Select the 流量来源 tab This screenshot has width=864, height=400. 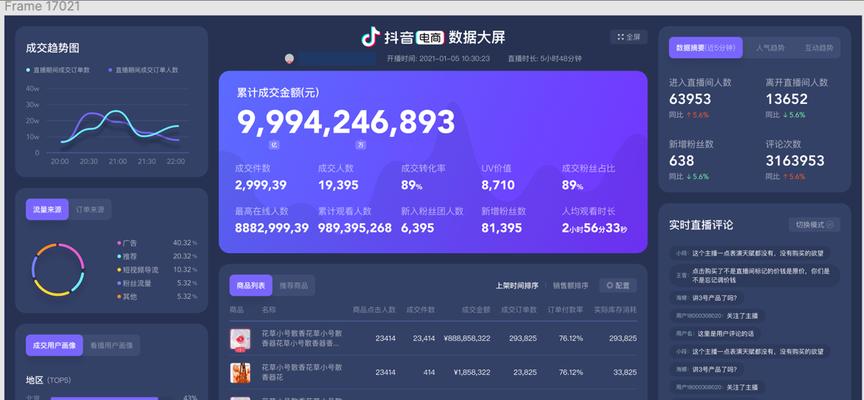(x=47, y=209)
